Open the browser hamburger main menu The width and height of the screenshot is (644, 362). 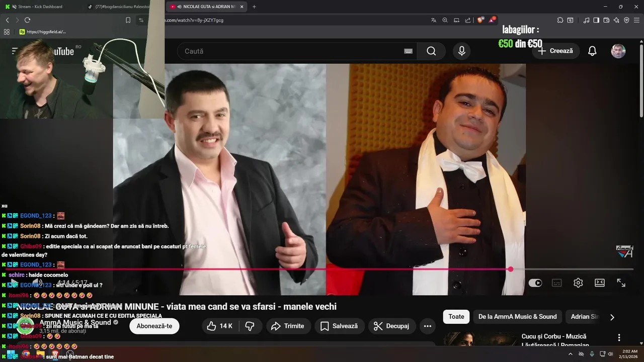(x=637, y=20)
